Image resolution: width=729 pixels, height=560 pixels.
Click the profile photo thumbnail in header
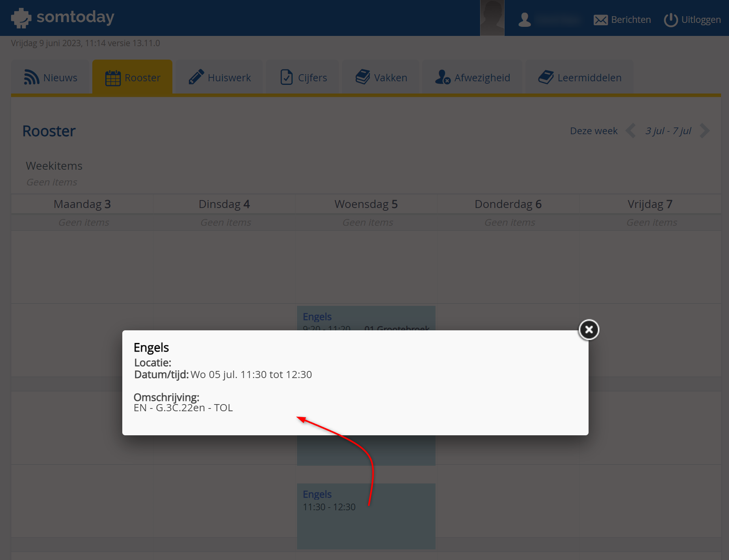click(x=492, y=18)
